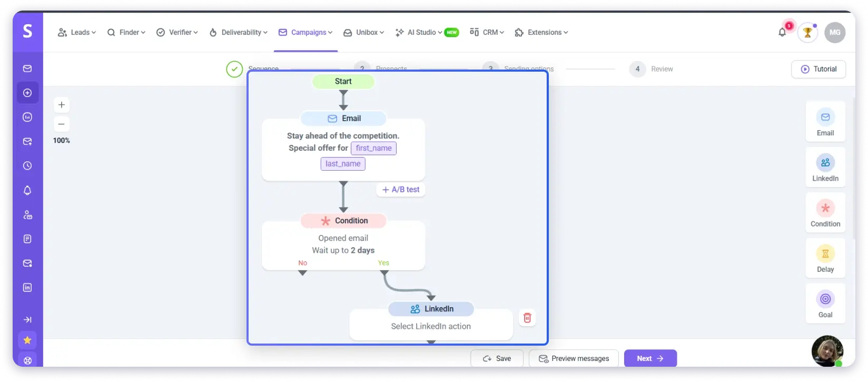The height and width of the screenshot is (382, 868).
Task: Add an A/B test to email
Action: [x=401, y=190]
